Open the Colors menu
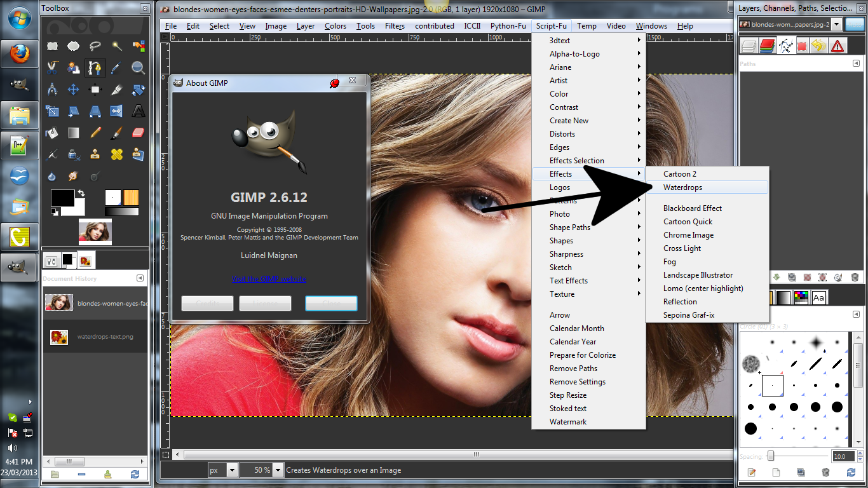The height and width of the screenshot is (488, 868). click(336, 26)
